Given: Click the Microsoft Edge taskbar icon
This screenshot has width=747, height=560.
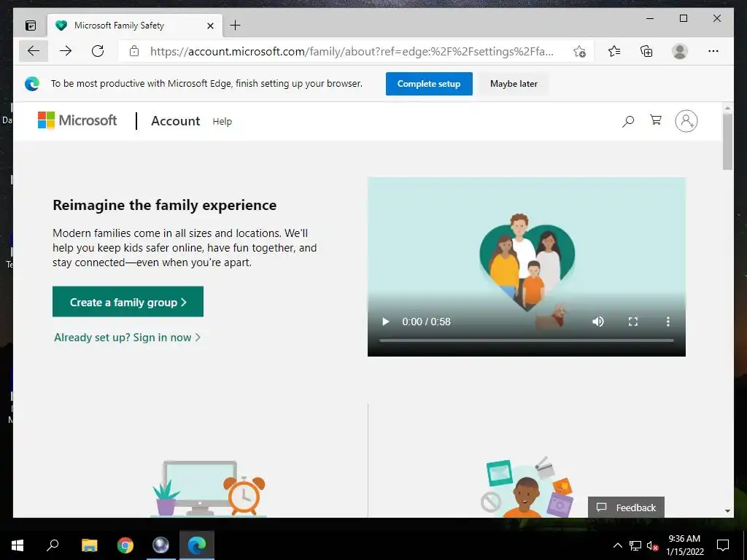Looking at the screenshot, I should pyautogui.click(x=197, y=545).
